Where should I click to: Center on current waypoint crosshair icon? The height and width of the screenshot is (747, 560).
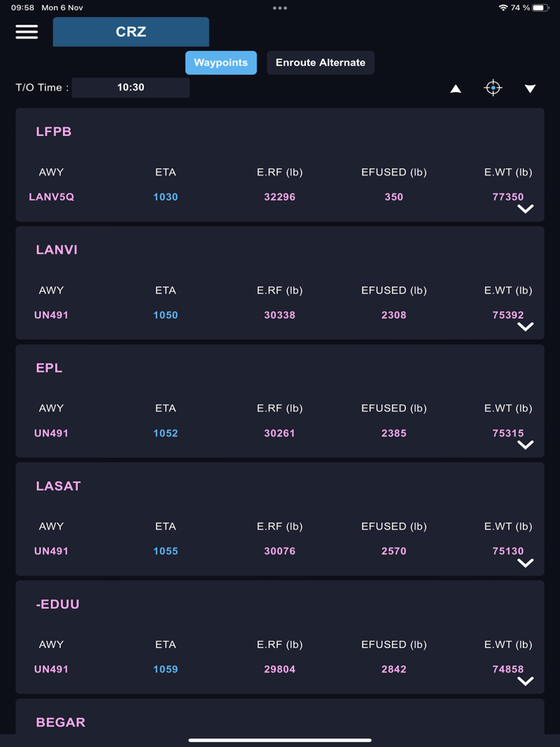493,88
